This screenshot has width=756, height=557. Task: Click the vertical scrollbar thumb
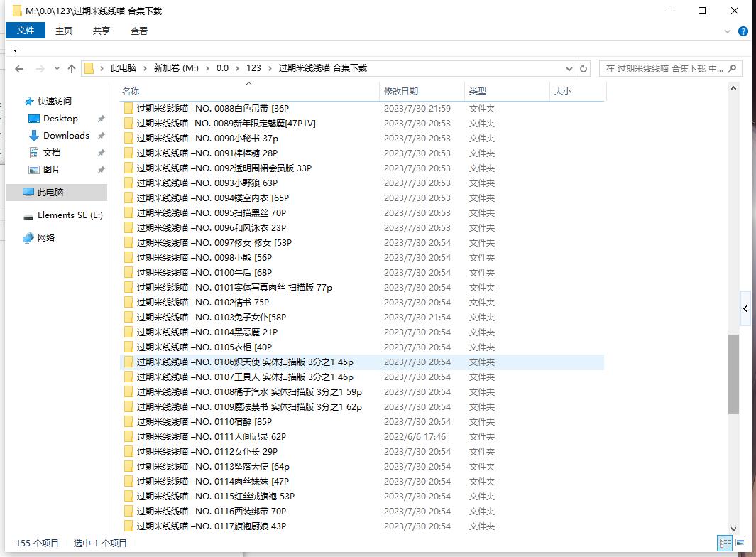(x=733, y=373)
